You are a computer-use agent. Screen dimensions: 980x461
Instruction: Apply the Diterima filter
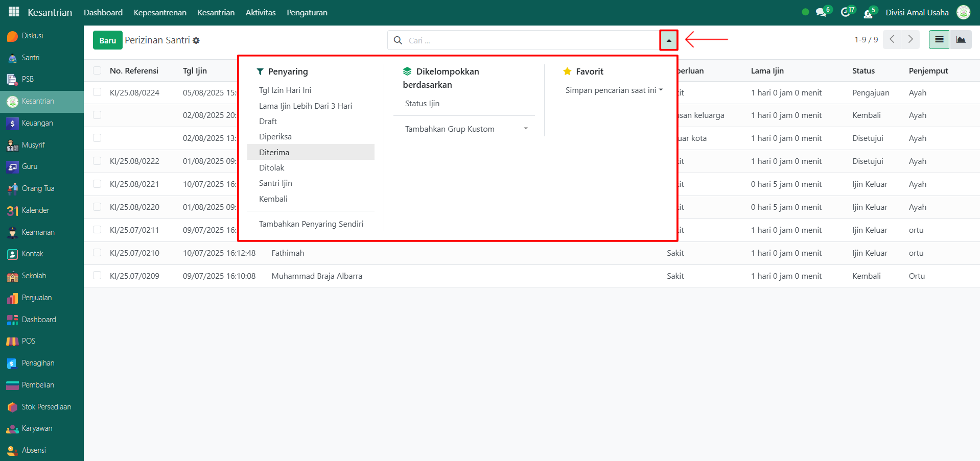tap(274, 152)
